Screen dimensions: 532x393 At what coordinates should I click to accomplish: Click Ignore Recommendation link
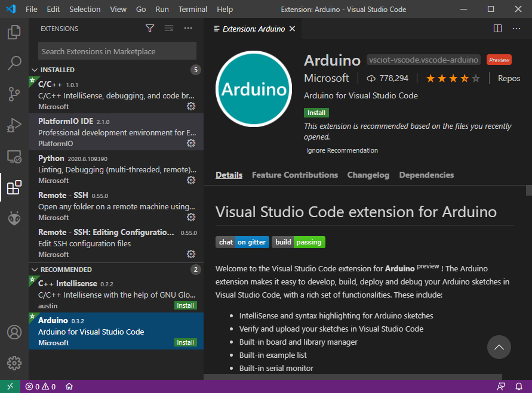342,150
